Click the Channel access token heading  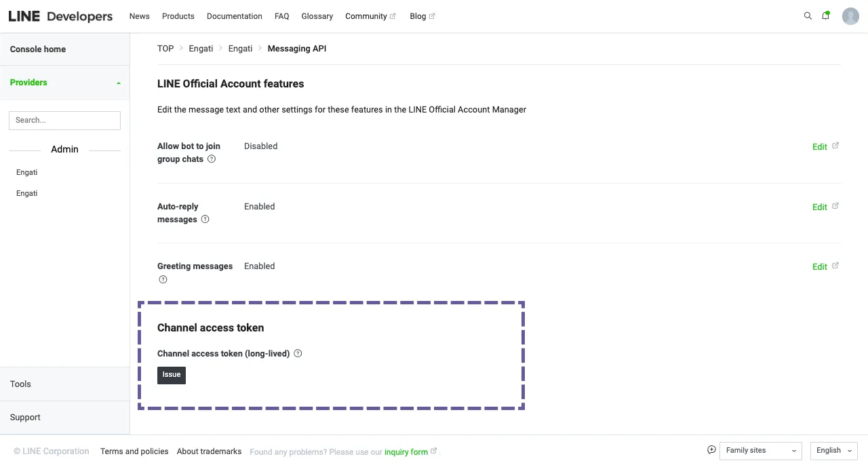coord(211,328)
